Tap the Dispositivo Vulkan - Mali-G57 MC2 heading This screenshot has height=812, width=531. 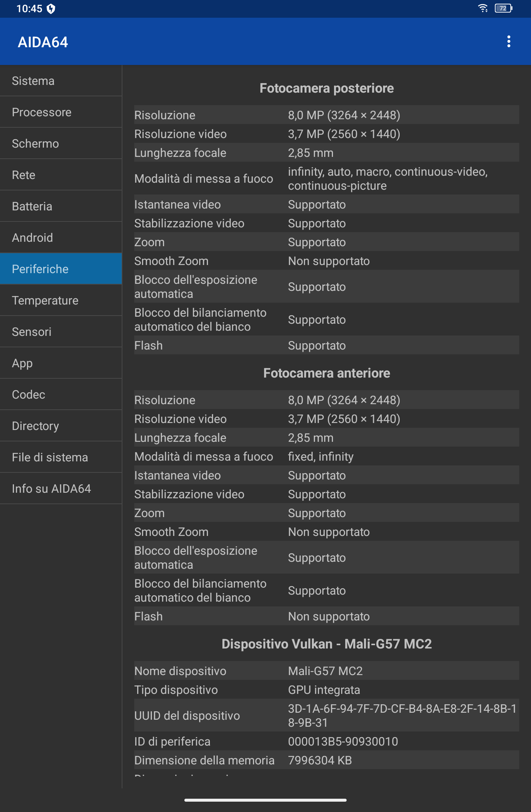(x=327, y=644)
